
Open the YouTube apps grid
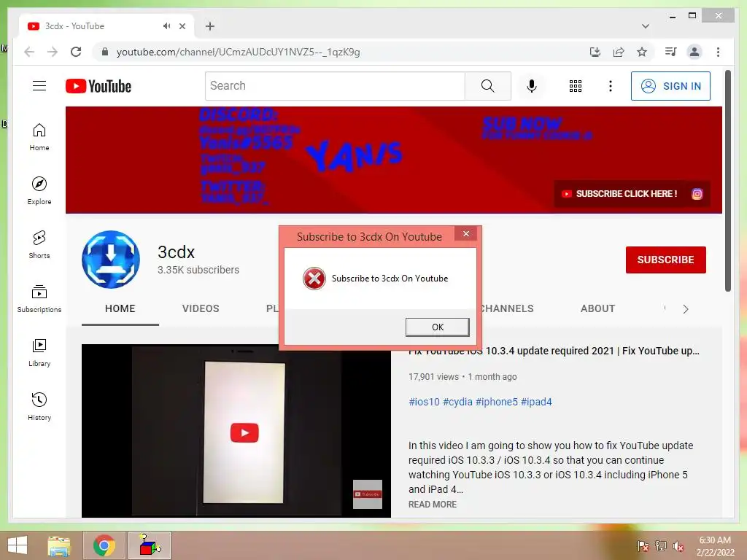(576, 86)
